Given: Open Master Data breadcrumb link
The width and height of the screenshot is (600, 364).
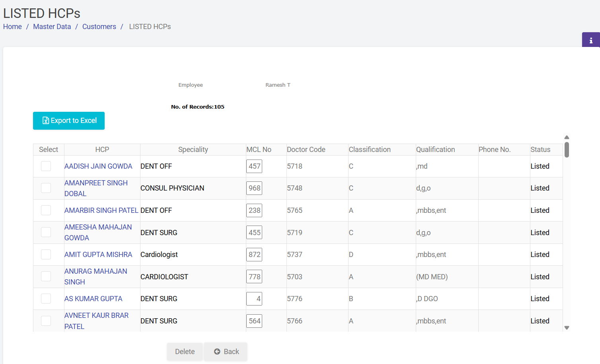Looking at the screenshot, I should click(52, 27).
